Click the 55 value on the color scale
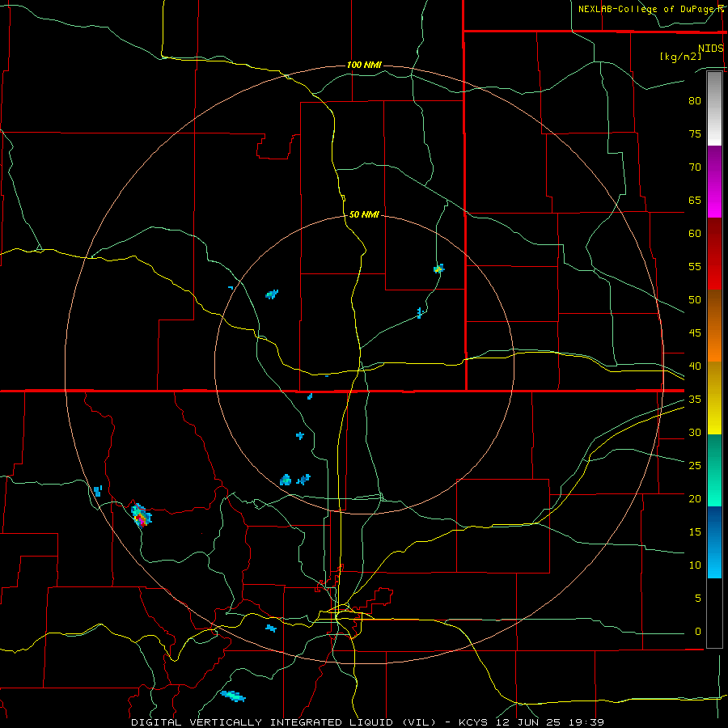Image resolution: width=728 pixels, height=728 pixels. click(695, 266)
